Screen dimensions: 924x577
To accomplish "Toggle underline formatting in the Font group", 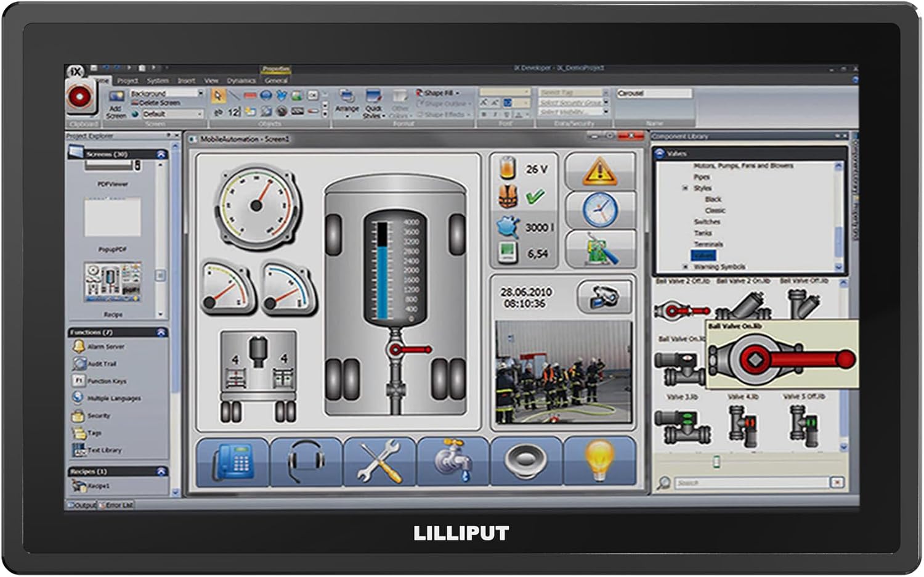I will 507,114.
